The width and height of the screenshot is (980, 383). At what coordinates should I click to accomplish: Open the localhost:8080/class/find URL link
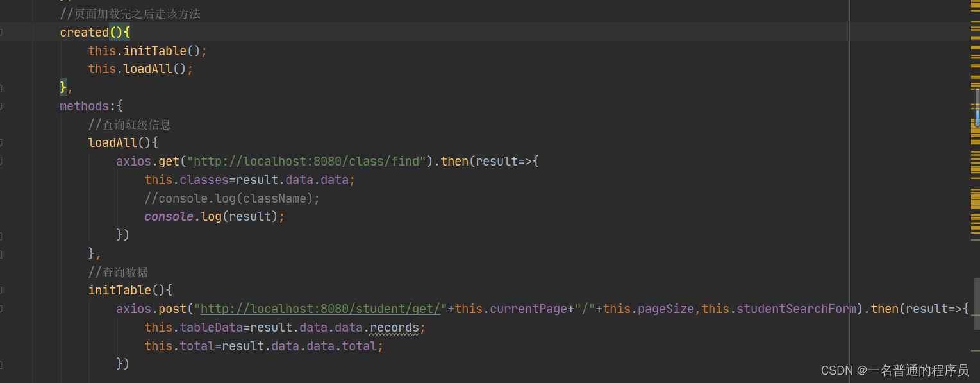306,161
